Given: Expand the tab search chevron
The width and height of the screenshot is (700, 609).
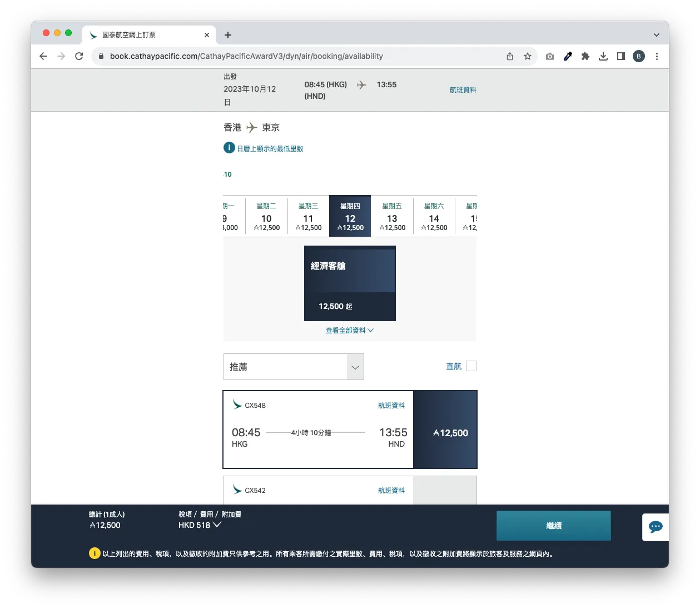Looking at the screenshot, I should click(x=657, y=35).
